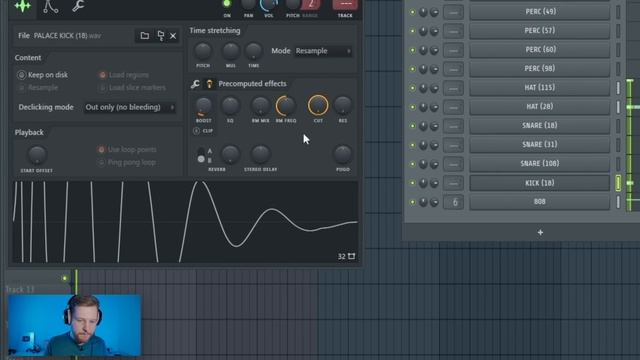This screenshot has width=640, height=360.
Task: Click the time stretching PITCH knob
Action: [x=203, y=51]
